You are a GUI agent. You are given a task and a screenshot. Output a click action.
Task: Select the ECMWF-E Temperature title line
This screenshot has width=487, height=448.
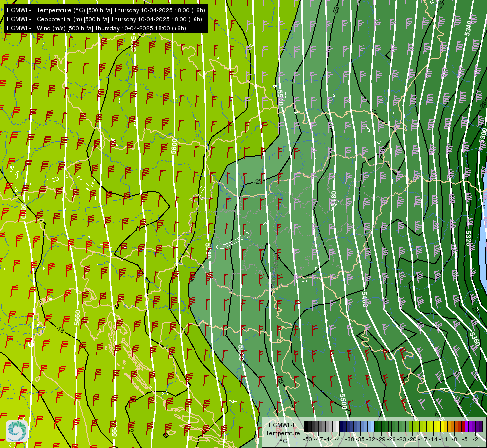click(106, 10)
